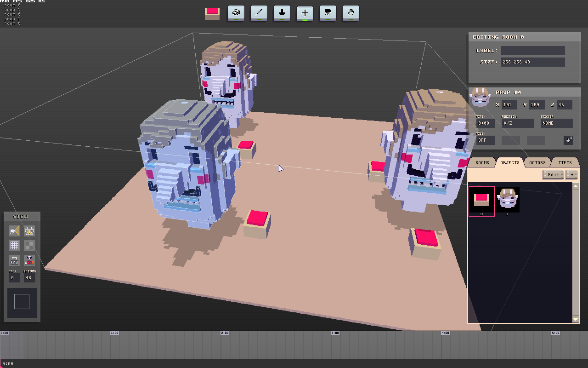Screen dimensions: 588x368
Task: Toggle the checkerboard display icon
Action: (29, 246)
